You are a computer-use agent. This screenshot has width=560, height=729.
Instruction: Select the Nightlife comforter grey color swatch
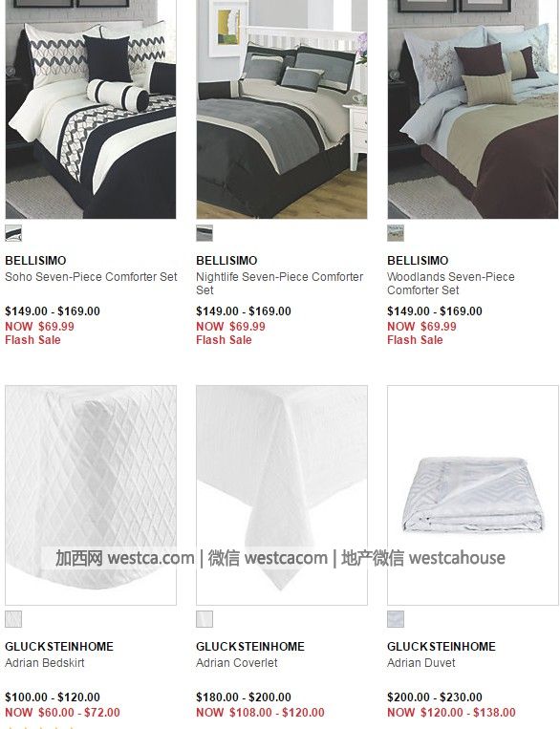[x=205, y=233]
